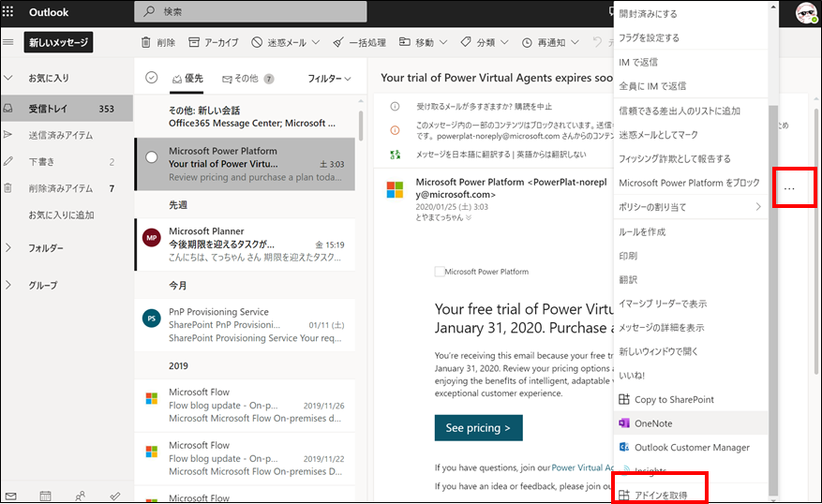Click the 再通知 snooze toolbar button

[544, 42]
